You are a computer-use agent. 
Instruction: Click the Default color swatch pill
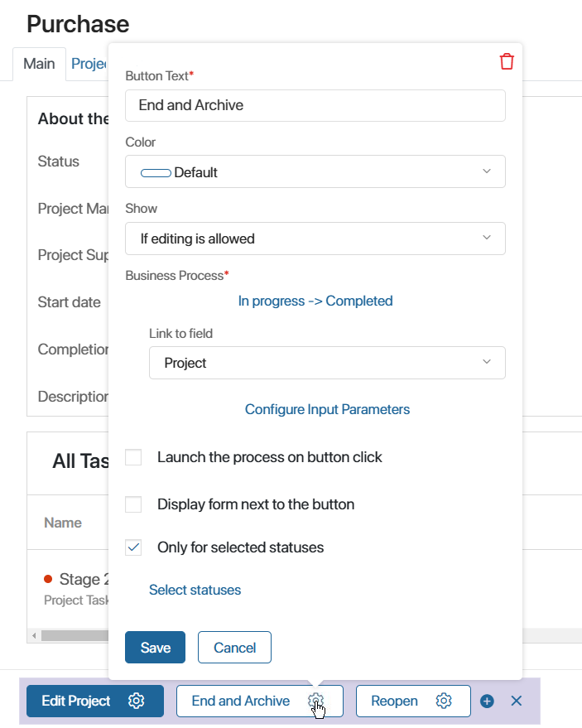click(156, 173)
